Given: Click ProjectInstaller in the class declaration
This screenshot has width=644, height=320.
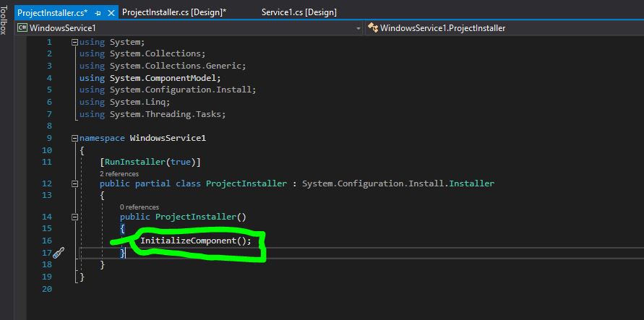Looking at the screenshot, I should [x=246, y=183].
